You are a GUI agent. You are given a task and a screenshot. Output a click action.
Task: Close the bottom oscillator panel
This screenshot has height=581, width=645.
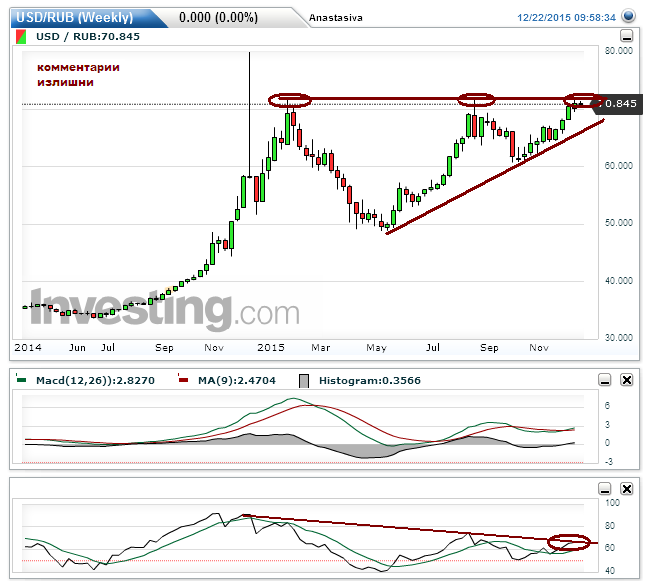point(627,488)
